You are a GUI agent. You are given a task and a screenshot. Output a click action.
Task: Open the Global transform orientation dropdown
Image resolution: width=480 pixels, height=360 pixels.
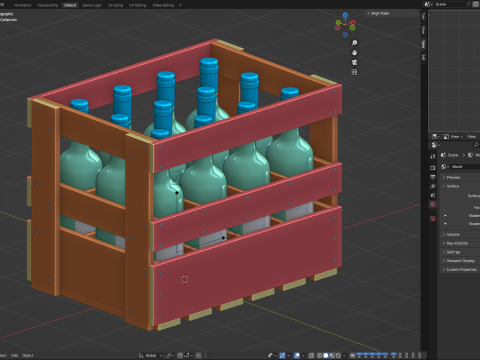pos(151,355)
